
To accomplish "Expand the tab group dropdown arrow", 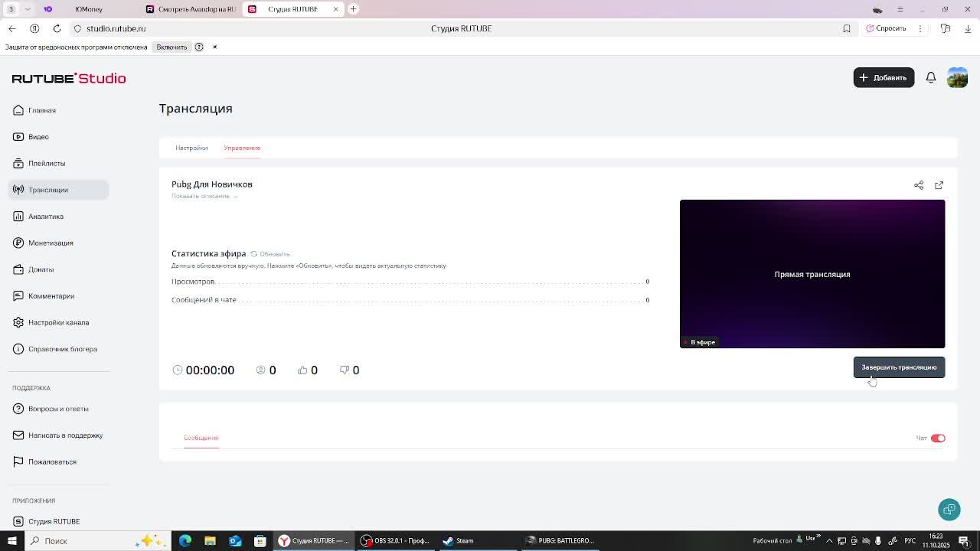I will (28, 9).
